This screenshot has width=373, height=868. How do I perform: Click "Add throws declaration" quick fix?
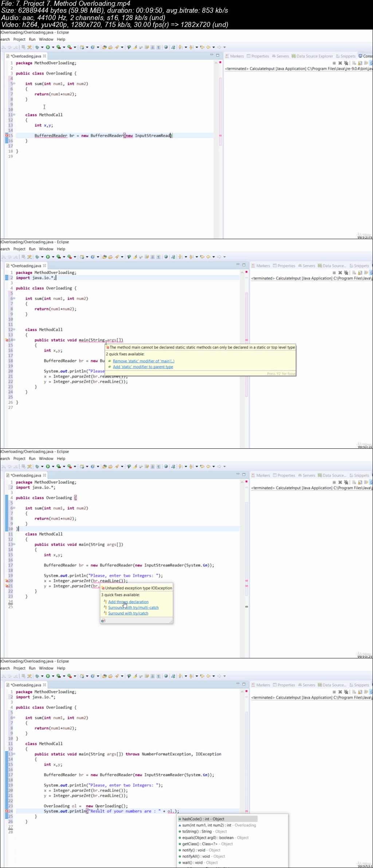click(128, 602)
